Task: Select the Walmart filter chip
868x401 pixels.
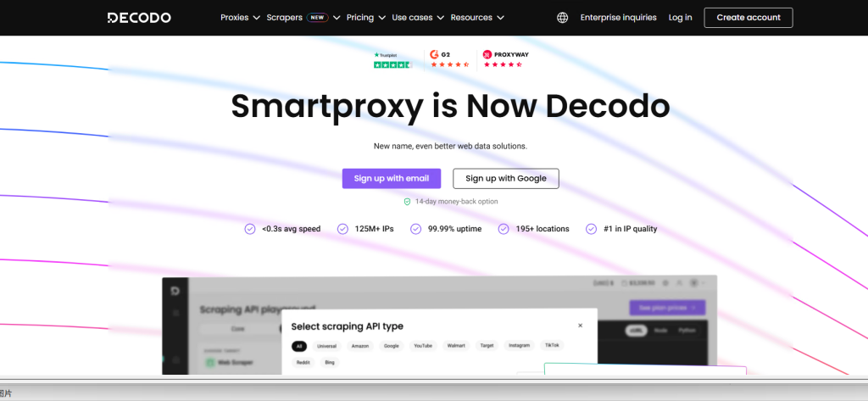Action: click(456, 346)
